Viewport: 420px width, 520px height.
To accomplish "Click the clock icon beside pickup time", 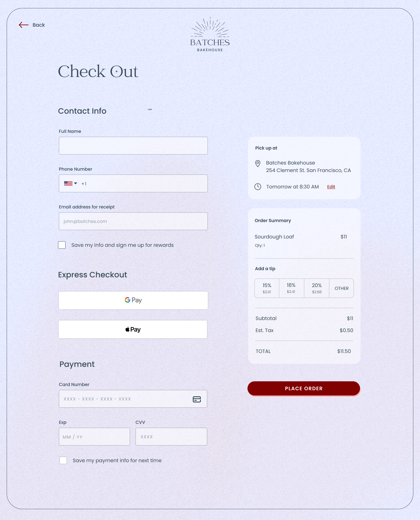I will [258, 187].
